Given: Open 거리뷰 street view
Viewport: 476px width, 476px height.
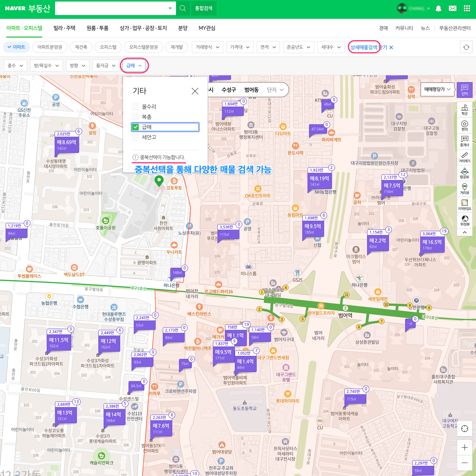Looking at the screenshot, I should [x=464, y=189].
